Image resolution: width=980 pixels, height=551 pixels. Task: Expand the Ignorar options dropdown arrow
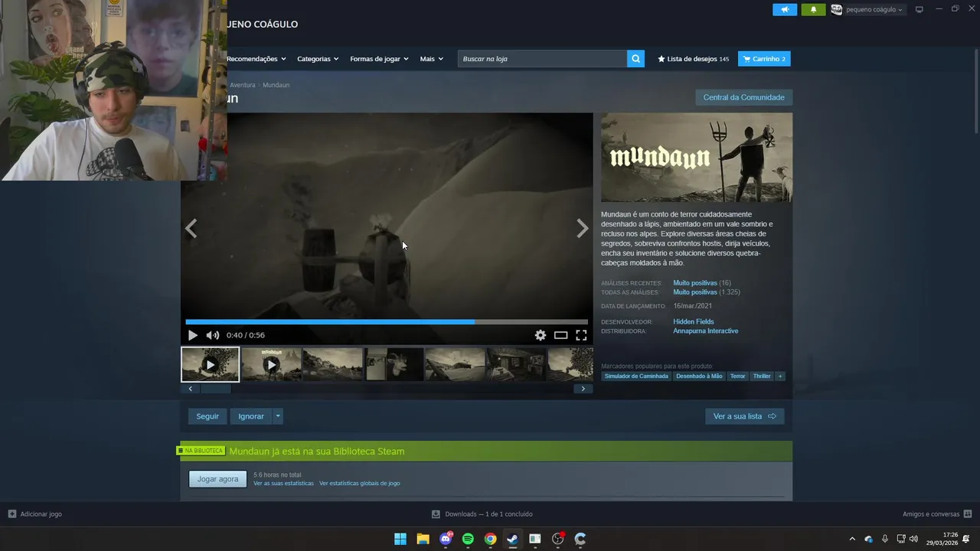[x=278, y=416]
